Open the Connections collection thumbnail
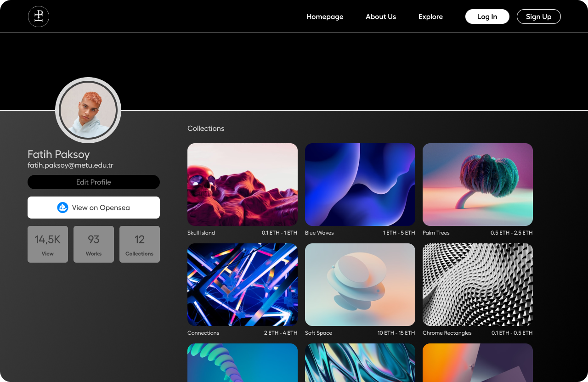Viewport: 588px width, 382px height. coord(243,285)
